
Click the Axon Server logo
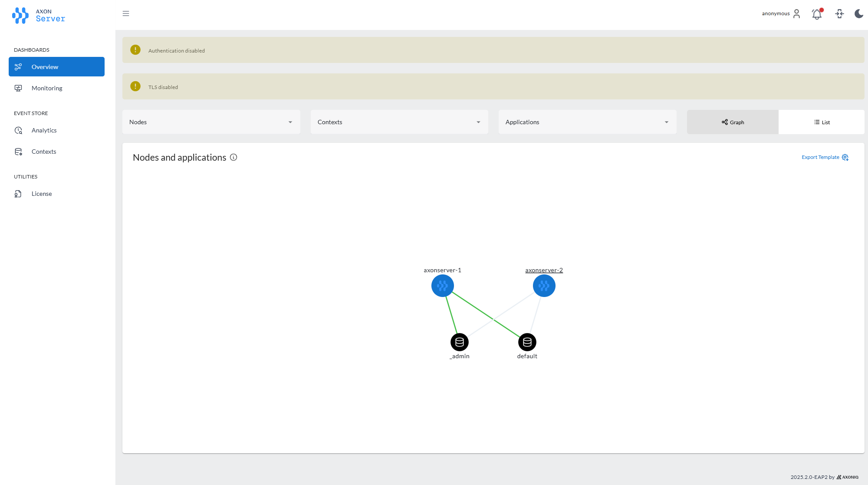(x=38, y=15)
